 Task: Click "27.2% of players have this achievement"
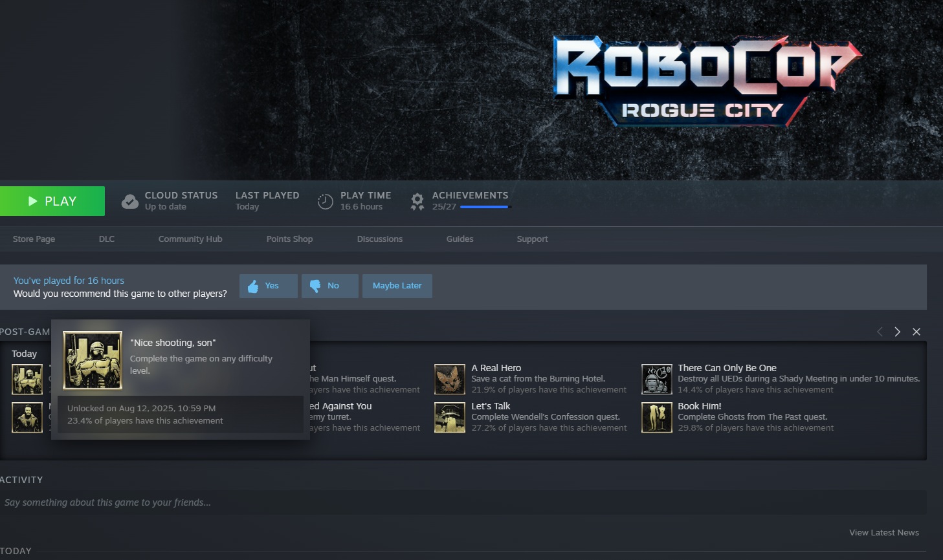549,428
